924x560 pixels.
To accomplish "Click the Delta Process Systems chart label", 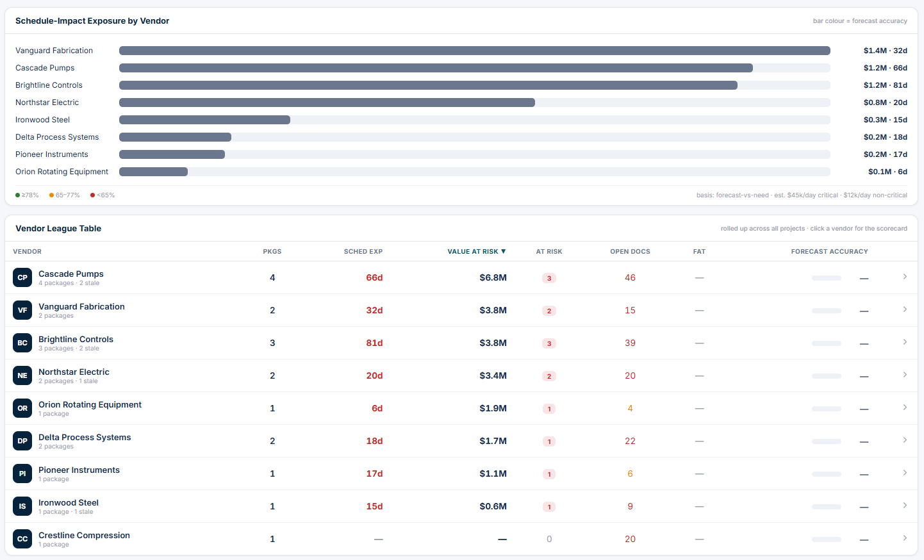I will click(57, 137).
